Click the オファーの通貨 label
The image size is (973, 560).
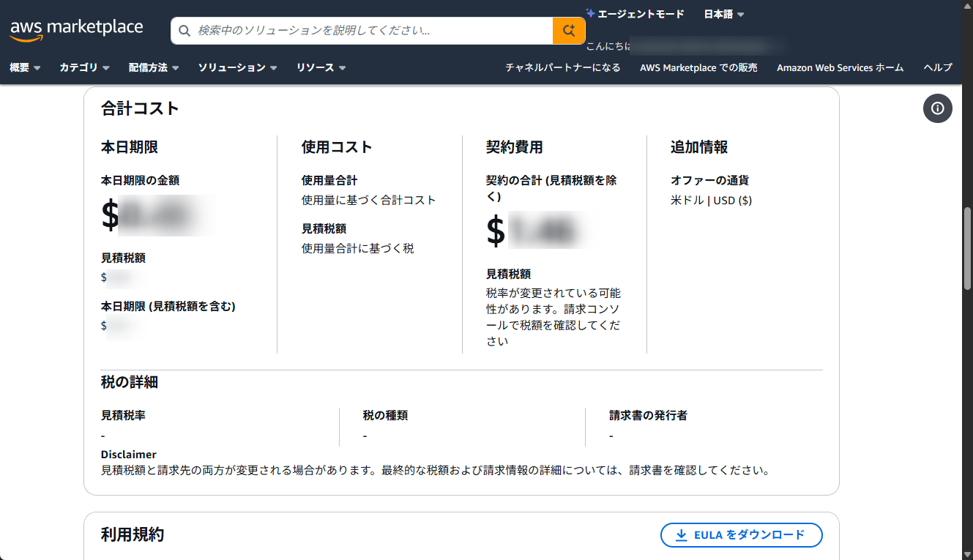710,180
